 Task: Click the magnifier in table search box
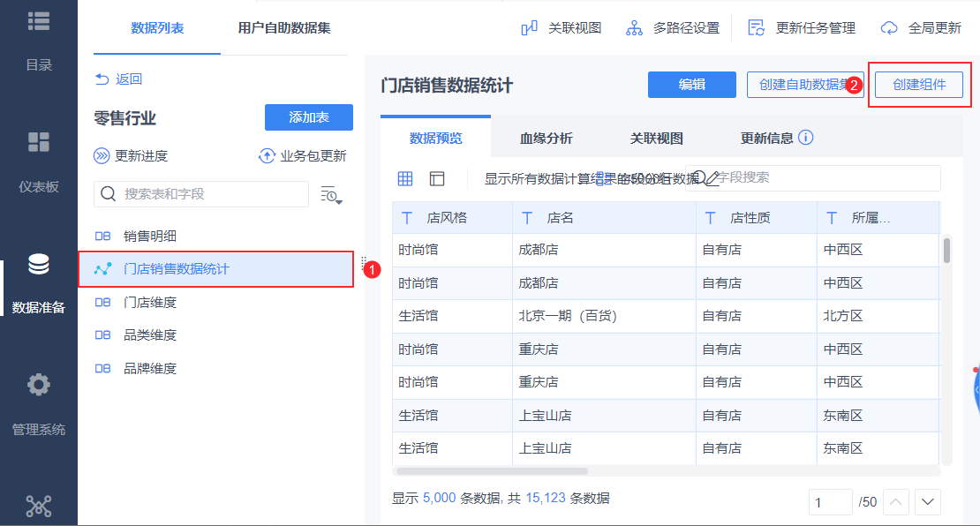pos(108,193)
